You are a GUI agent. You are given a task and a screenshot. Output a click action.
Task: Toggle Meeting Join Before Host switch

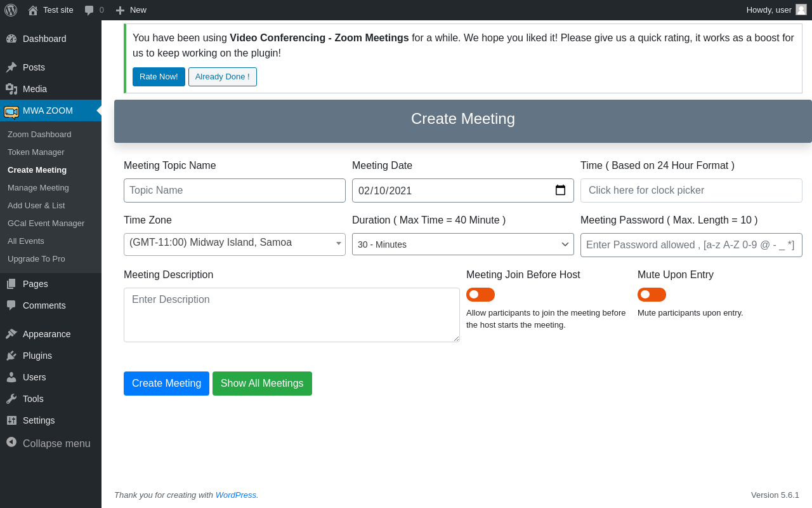tap(480, 295)
